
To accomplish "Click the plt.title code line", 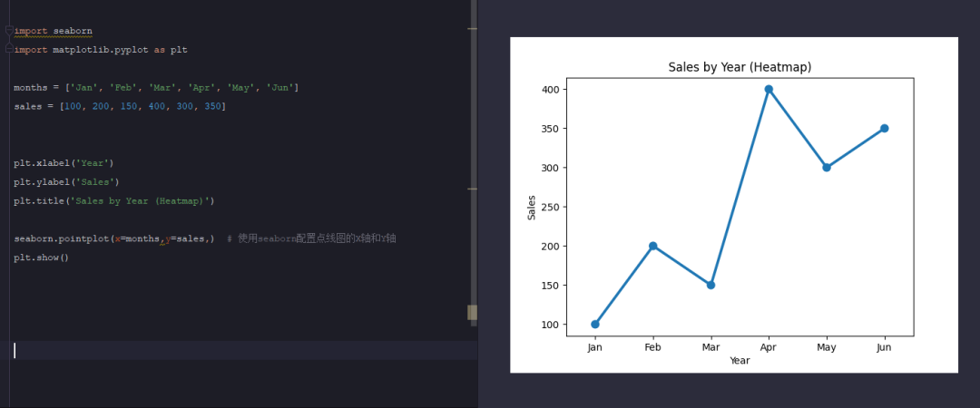I will (113, 200).
